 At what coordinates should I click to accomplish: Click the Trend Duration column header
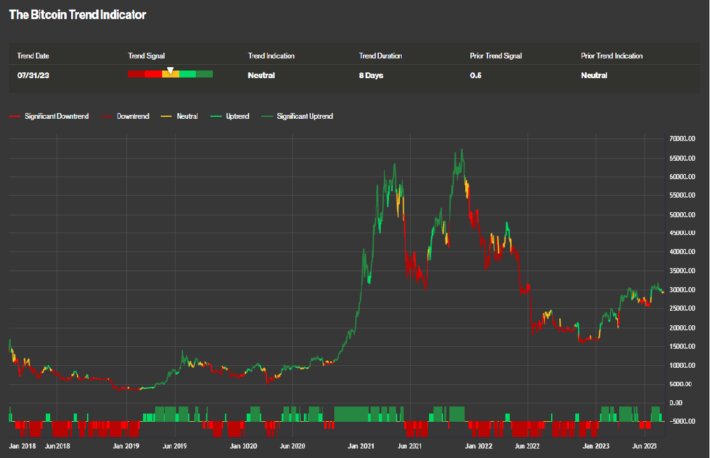pyautogui.click(x=380, y=56)
